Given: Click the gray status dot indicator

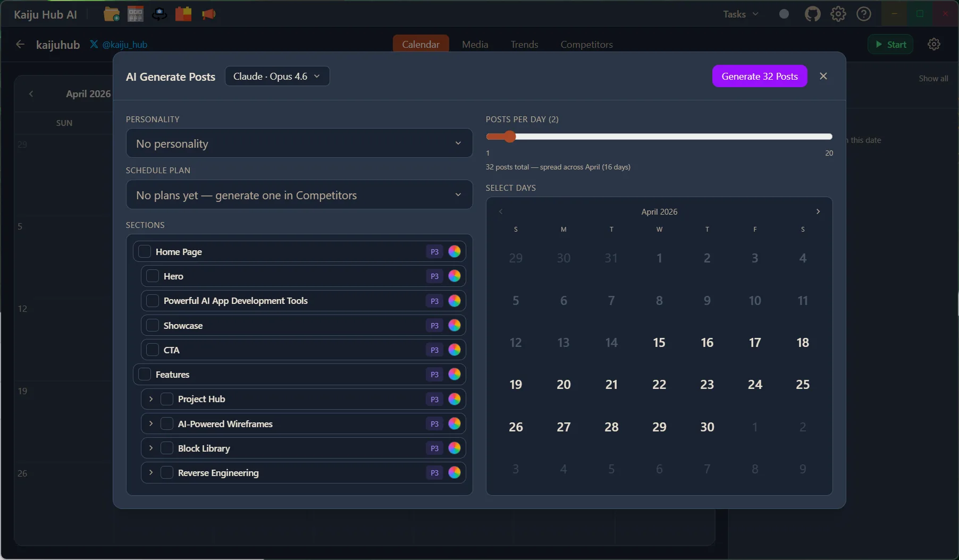Looking at the screenshot, I should [784, 14].
